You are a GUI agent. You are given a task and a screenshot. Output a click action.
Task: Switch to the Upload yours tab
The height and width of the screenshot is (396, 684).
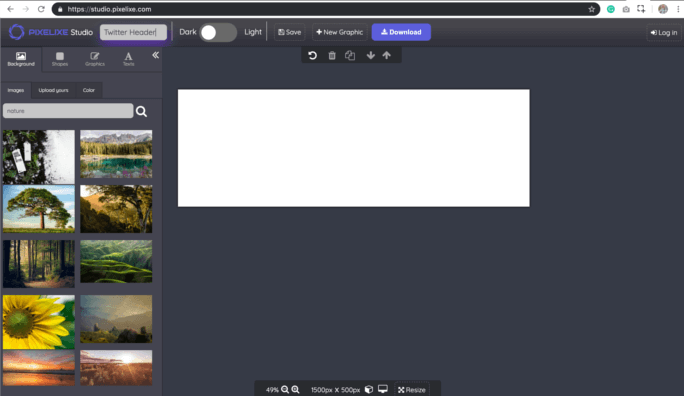[x=53, y=90]
